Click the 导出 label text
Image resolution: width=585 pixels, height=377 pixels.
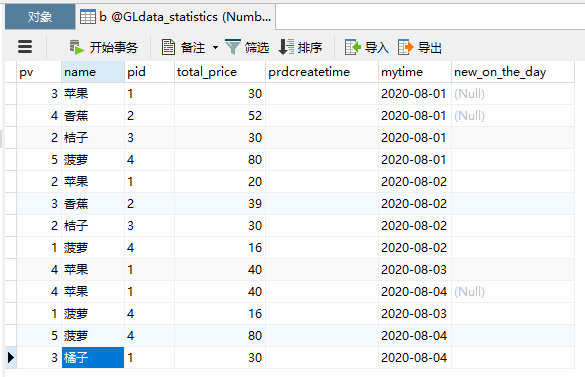pyautogui.click(x=430, y=48)
